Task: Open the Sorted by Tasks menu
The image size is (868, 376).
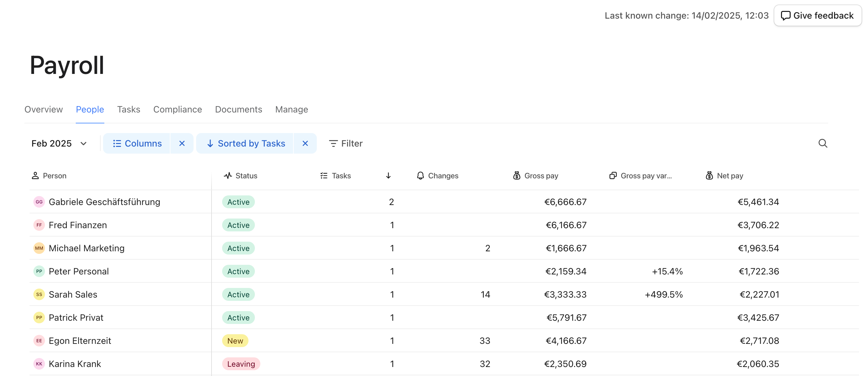Action: tap(246, 143)
